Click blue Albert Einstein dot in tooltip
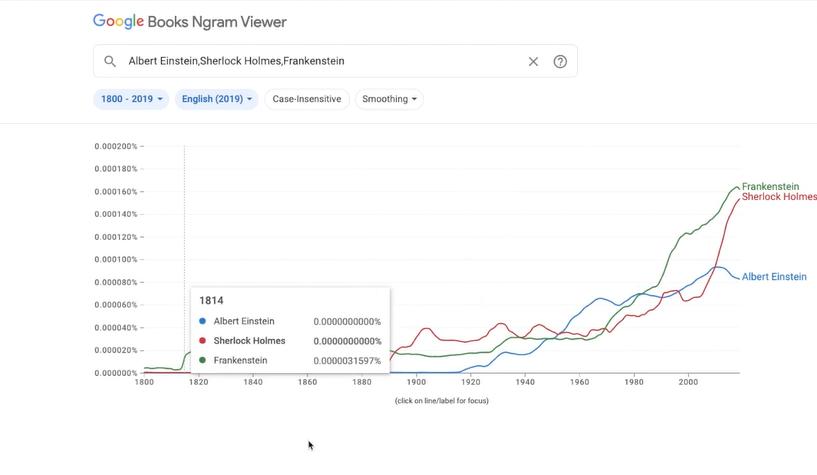 pos(202,321)
